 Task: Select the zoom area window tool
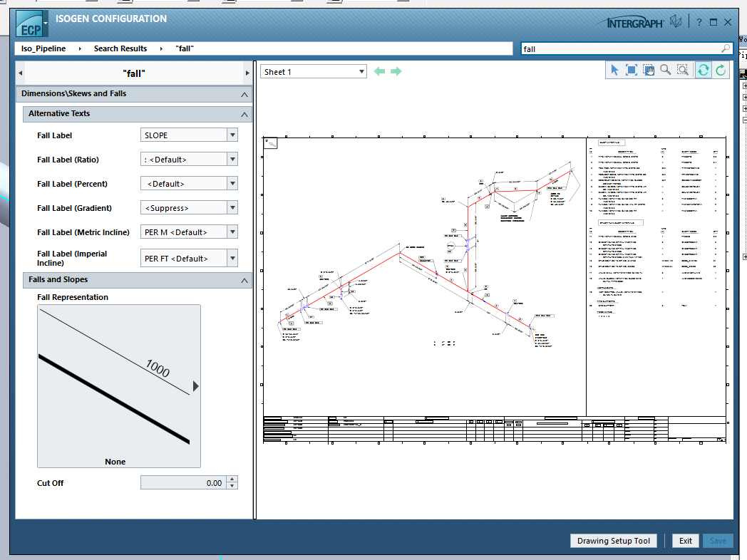pos(683,71)
